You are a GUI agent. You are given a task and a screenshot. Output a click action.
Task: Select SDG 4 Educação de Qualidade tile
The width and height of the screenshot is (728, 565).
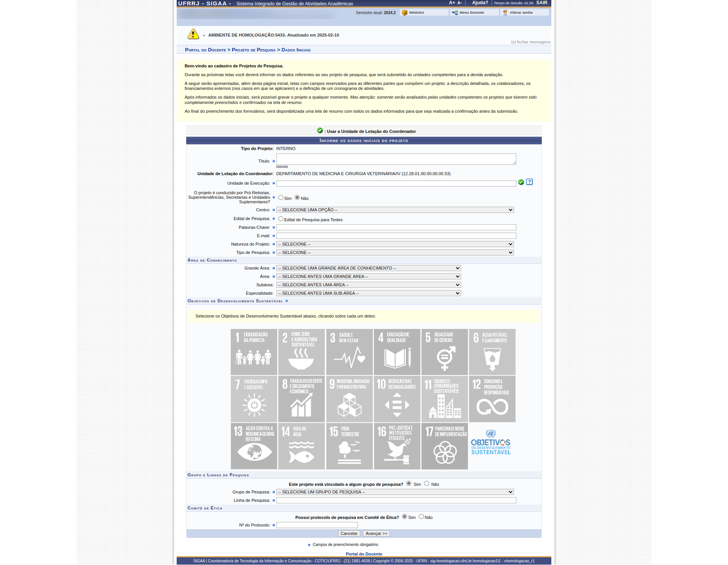[x=397, y=352]
